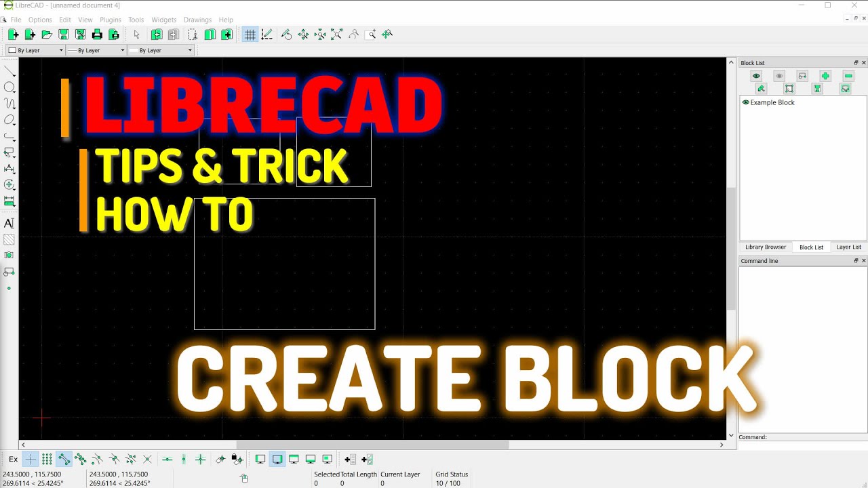The height and width of the screenshot is (488, 868).
Task: Click the Rename Block pencil icon
Action: click(761, 89)
